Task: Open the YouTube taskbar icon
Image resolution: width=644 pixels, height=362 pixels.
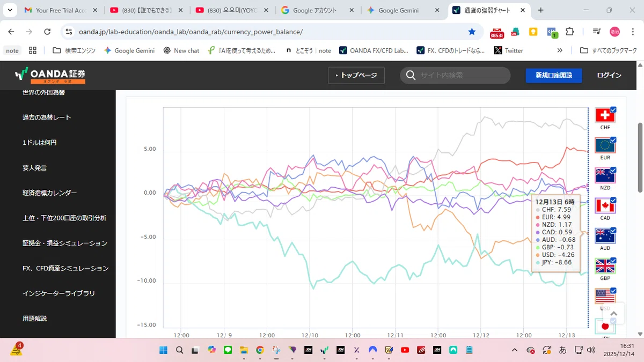Action: pos(405,350)
